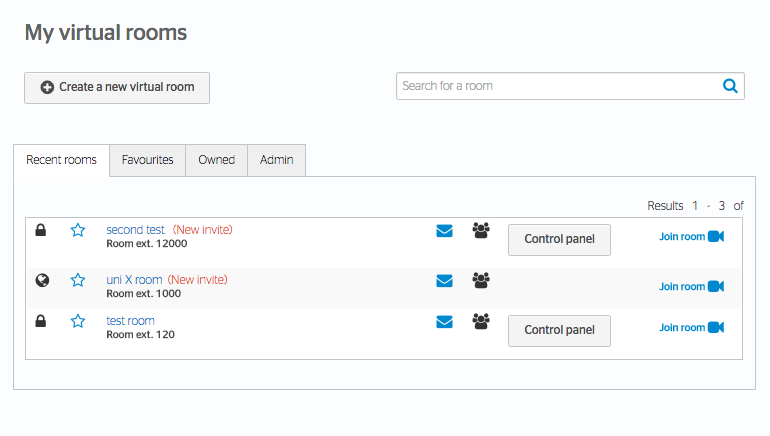This screenshot has width=770, height=436.
Task: Open participants group icon for uni X room
Action: [481, 280]
